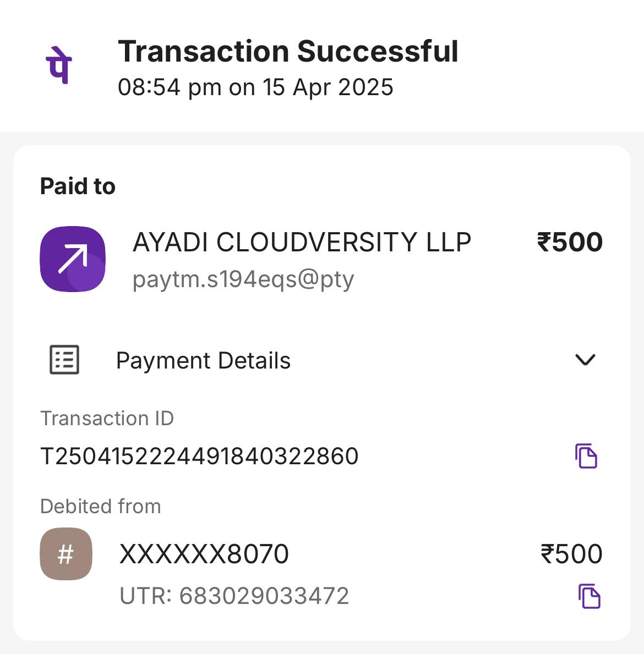
Task: Copy the UTR number
Action: click(589, 596)
